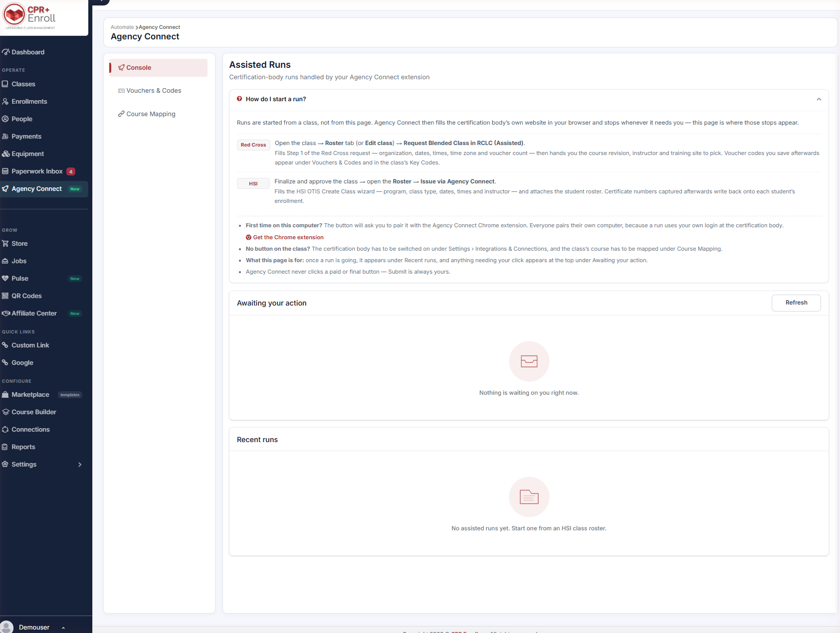Collapse the 'How do I start a run?' panel
Viewport: 840px width, 633px height.
[x=819, y=99]
